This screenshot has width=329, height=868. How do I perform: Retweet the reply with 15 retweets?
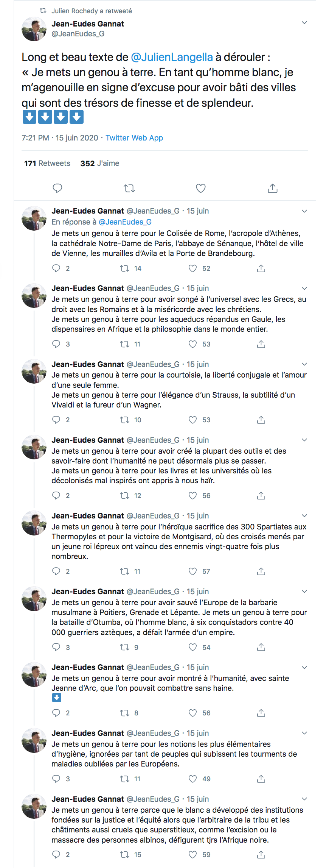click(x=124, y=855)
